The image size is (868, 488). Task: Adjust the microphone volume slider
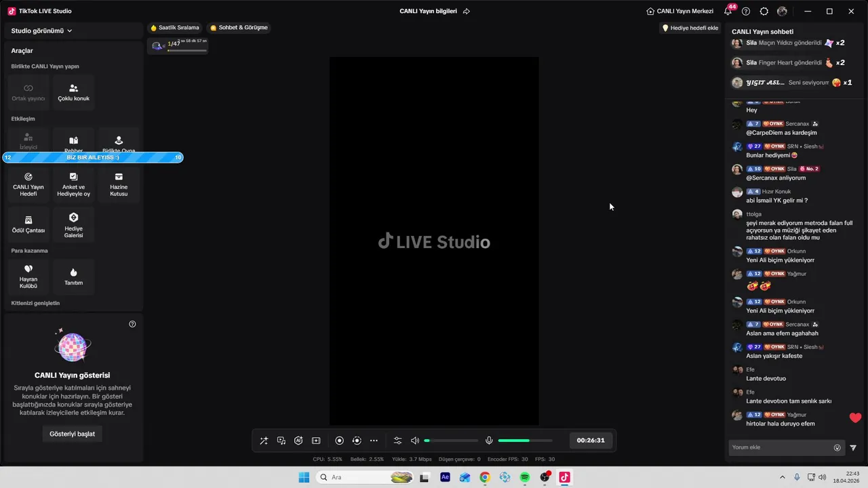click(x=525, y=441)
